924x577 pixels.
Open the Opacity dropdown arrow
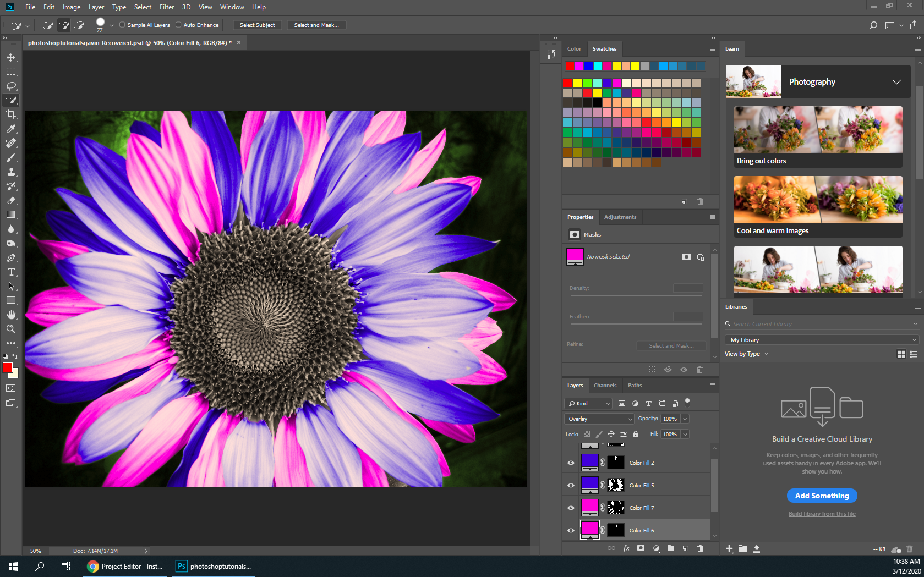coord(685,419)
